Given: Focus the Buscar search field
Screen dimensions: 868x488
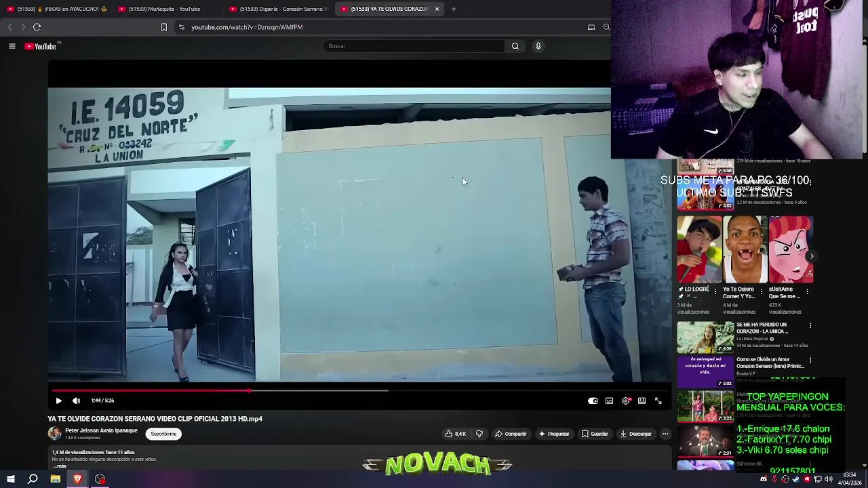Looking at the screenshot, I should point(414,46).
